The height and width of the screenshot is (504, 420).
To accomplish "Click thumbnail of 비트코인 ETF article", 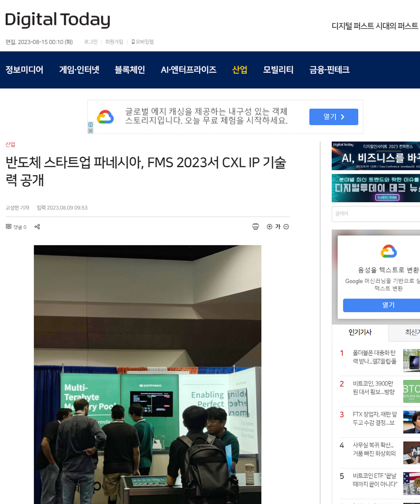I will pyautogui.click(x=412, y=483).
